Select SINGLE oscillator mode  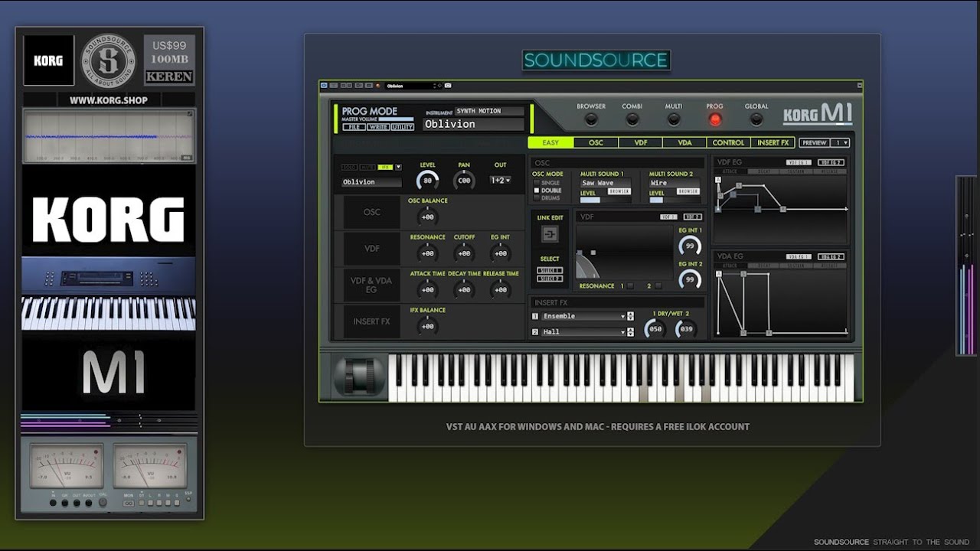tap(536, 183)
